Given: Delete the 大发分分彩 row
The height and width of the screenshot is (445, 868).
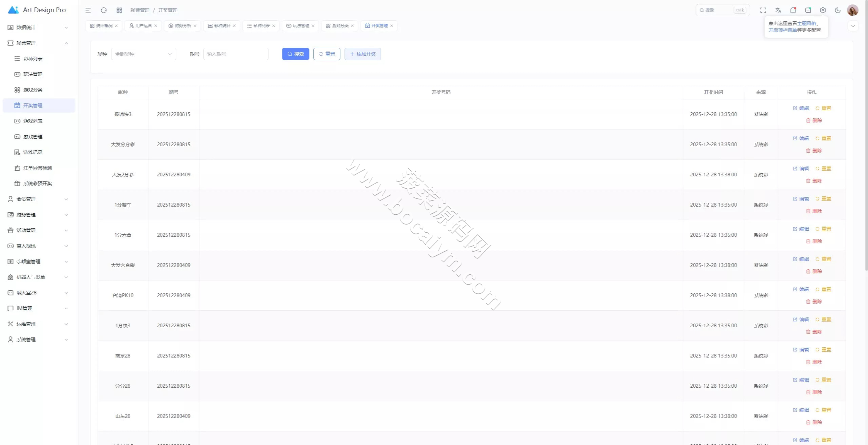Looking at the screenshot, I should tap(814, 151).
